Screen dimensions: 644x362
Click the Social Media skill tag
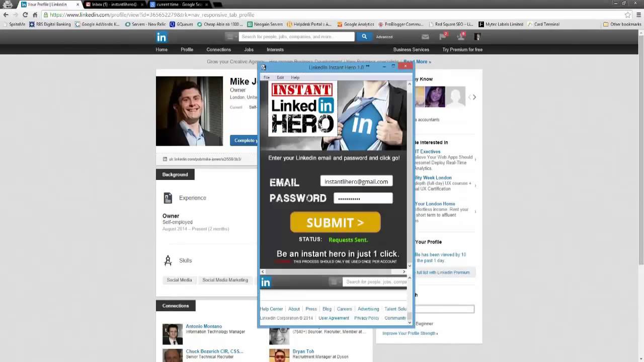point(179,280)
